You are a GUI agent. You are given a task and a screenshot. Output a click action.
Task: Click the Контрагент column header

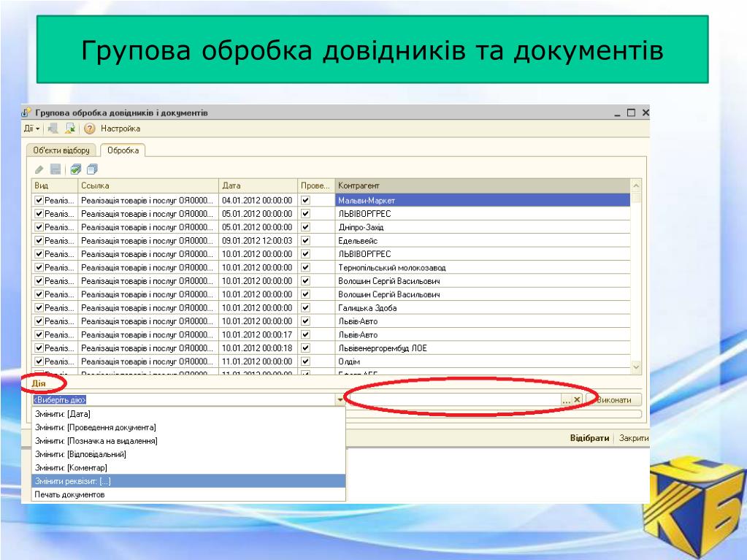click(483, 185)
